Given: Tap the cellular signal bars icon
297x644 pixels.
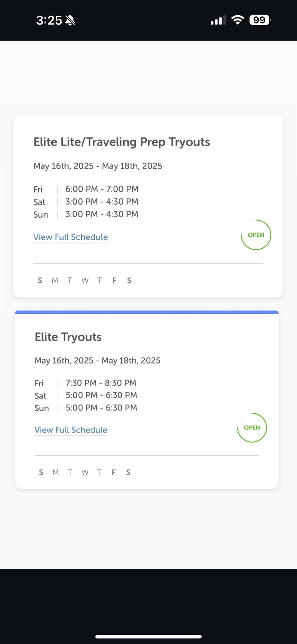Looking at the screenshot, I should (x=218, y=20).
